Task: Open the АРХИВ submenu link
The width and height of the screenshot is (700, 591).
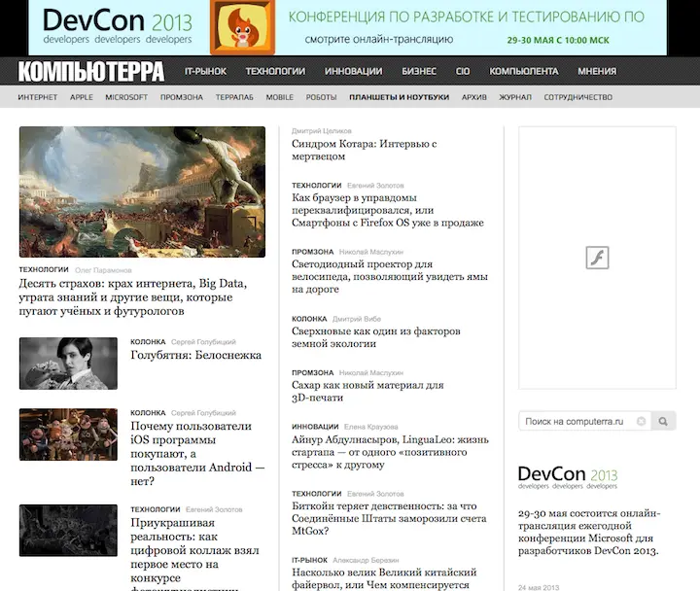Action: 474,97
